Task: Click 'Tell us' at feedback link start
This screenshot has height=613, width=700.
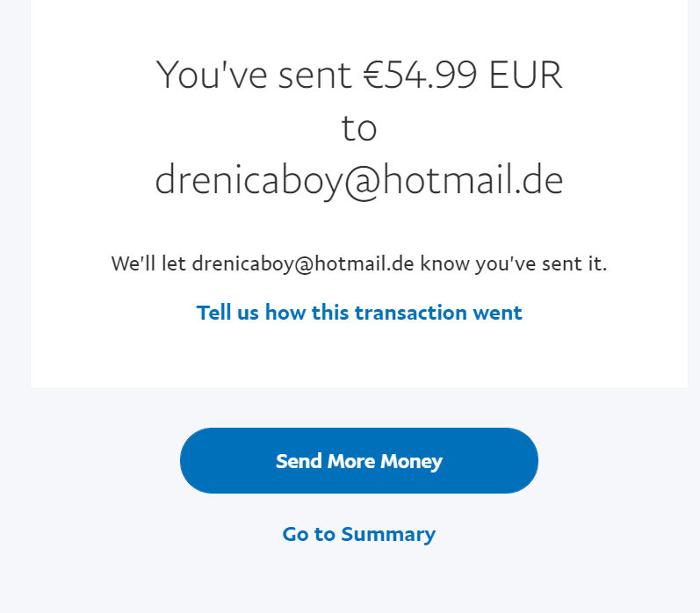Action: tap(228, 313)
